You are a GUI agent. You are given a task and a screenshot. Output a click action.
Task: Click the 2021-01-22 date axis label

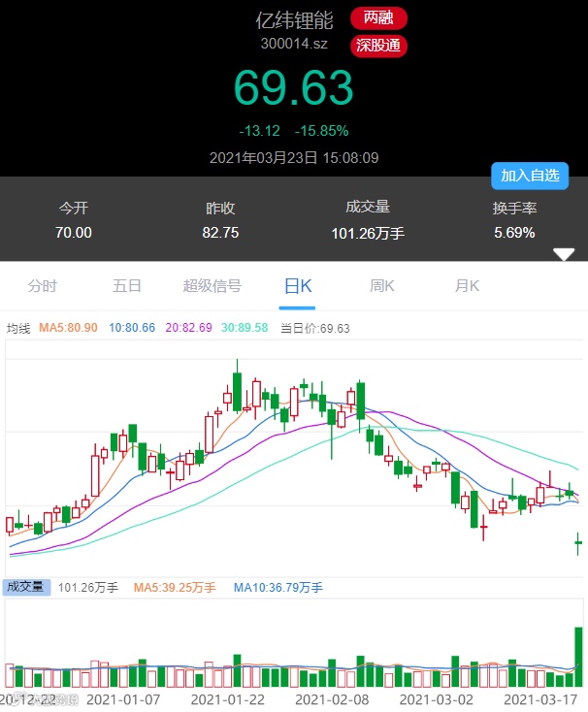227,699
